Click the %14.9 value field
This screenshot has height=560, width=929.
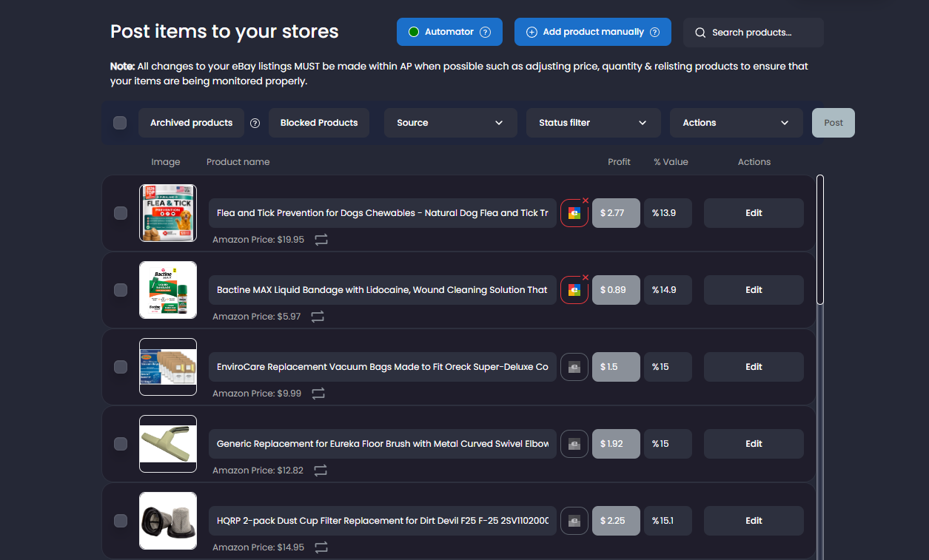coord(668,290)
